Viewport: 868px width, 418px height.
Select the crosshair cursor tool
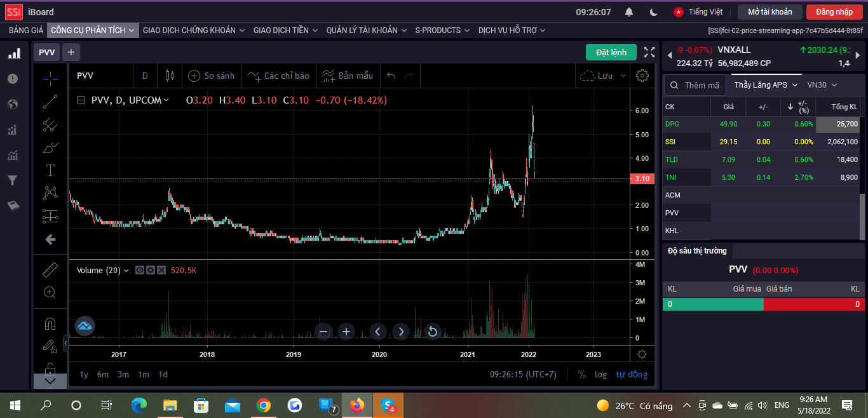point(50,78)
